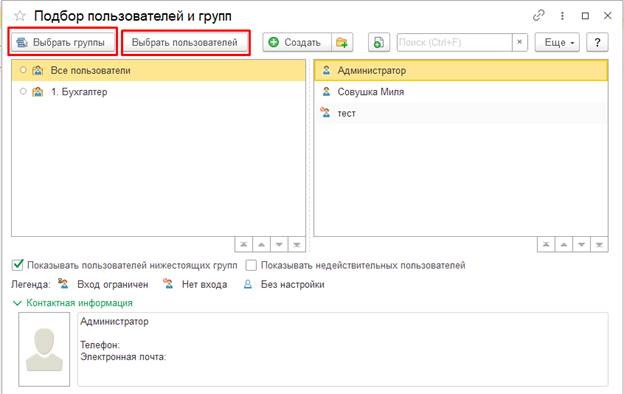
Task: Maximize the dialog window
Action: pos(585,16)
